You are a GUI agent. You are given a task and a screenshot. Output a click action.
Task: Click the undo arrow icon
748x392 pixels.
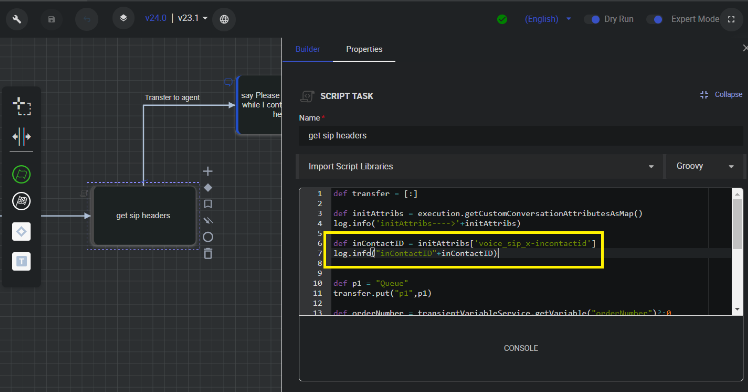tap(86, 19)
